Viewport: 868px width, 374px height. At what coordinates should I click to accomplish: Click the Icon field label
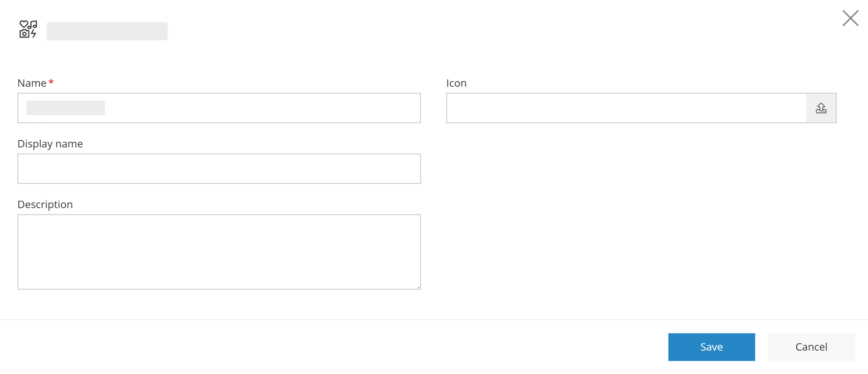point(456,83)
